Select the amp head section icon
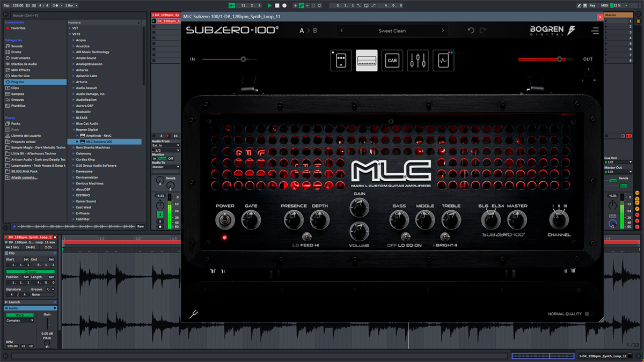The width and height of the screenshot is (644, 362). click(367, 61)
